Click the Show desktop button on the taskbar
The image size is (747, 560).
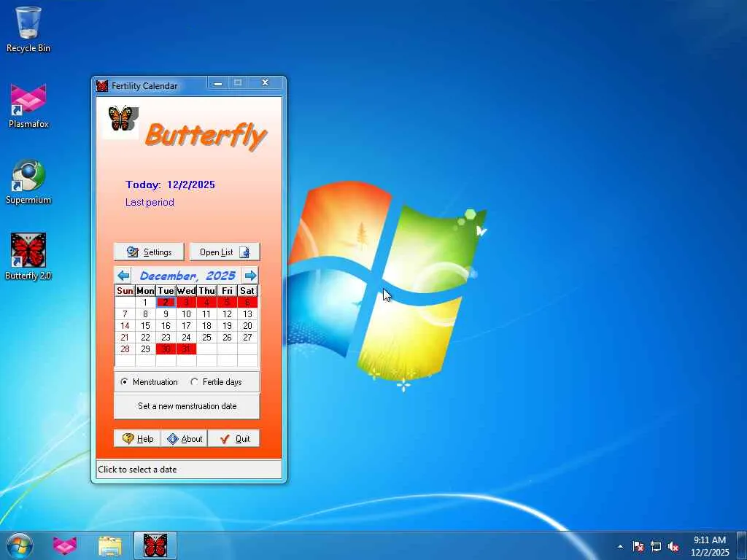coord(742,545)
